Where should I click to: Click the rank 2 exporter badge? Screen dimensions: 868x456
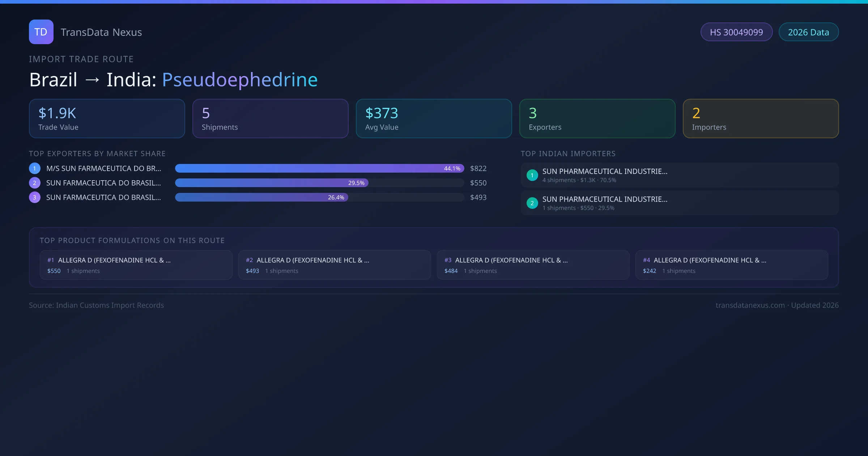pos(35,183)
